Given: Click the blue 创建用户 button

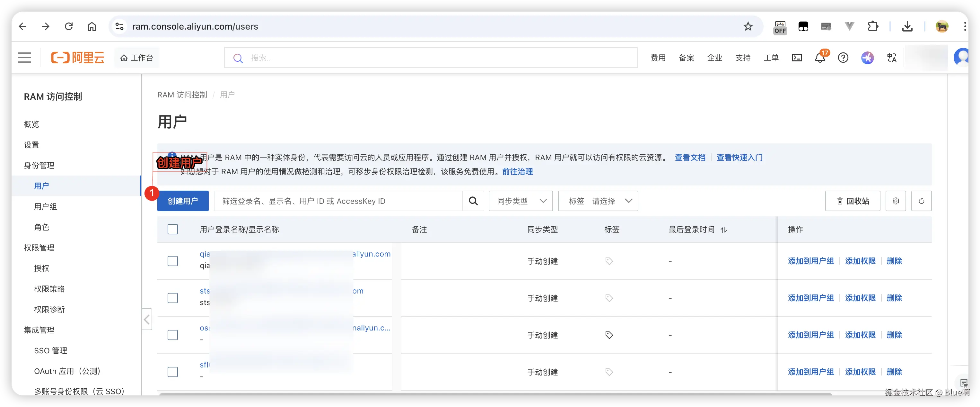Looking at the screenshot, I should tap(183, 201).
